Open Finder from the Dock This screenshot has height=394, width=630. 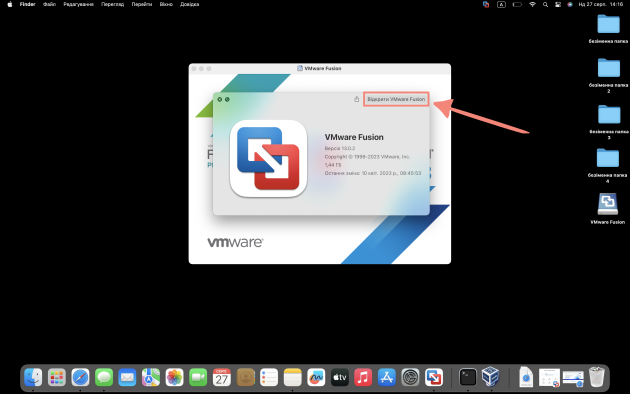33,378
